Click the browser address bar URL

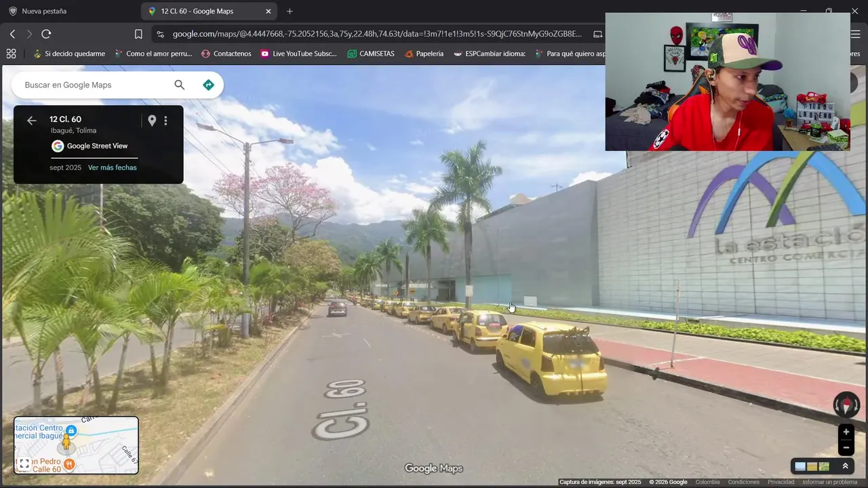point(377,34)
